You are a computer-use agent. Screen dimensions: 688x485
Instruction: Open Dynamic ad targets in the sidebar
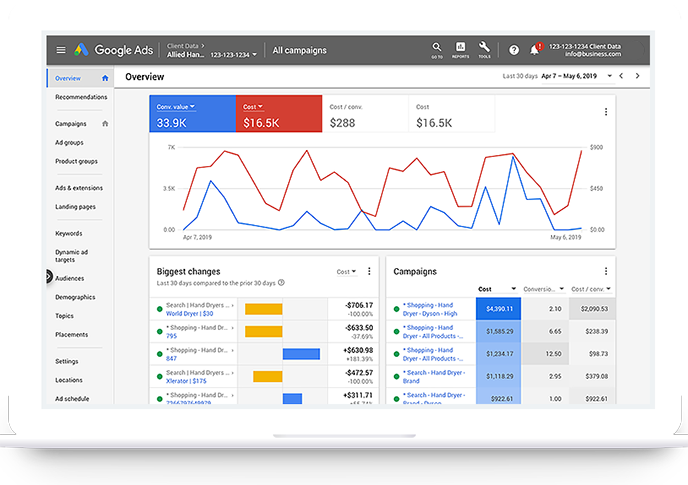pos(72,256)
